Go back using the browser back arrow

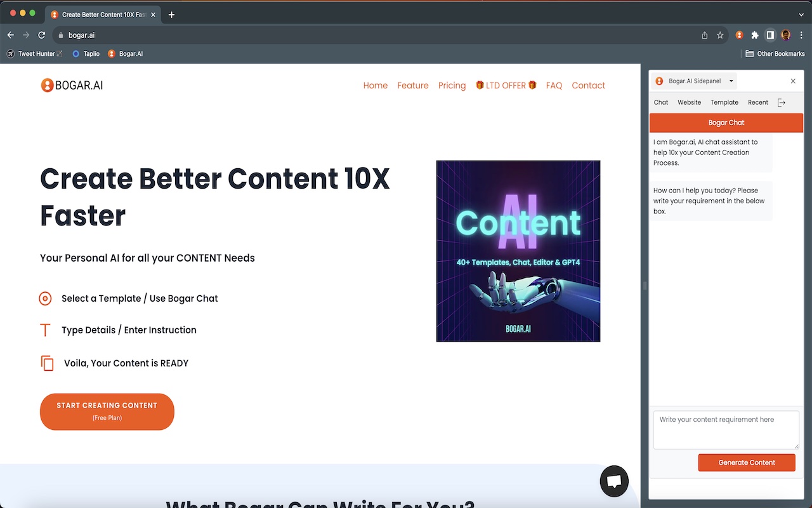pyautogui.click(x=11, y=36)
